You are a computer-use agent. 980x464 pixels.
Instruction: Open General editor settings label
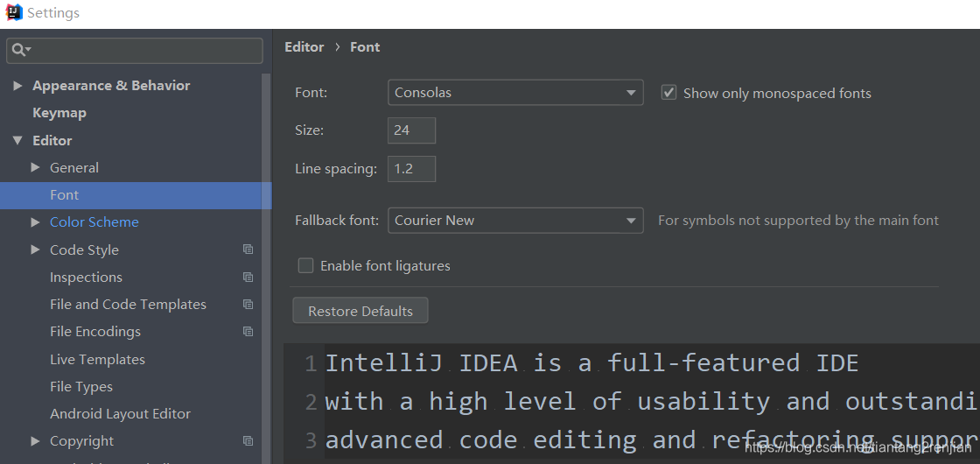click(x=74, y=167)
